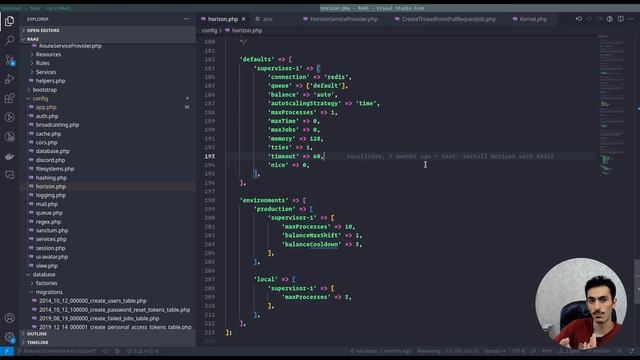Expand the factories folder
The width and height of the screenshot is (640, 360).
[46, 283]
